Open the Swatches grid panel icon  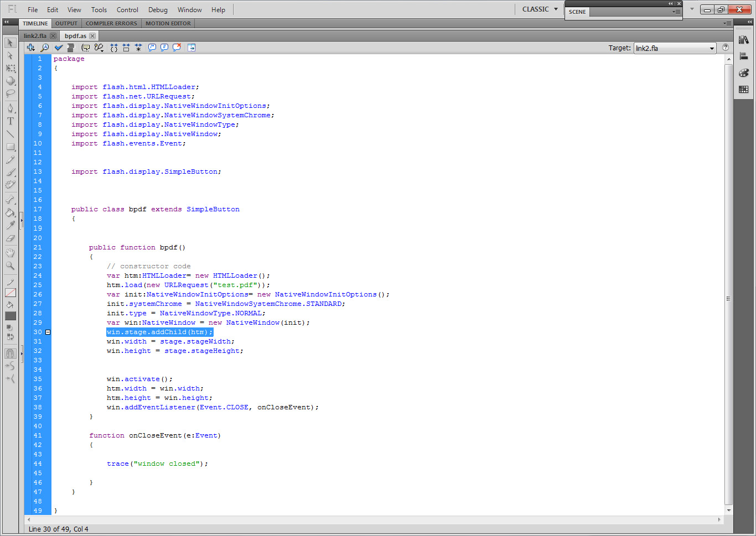click(x=744, y=90)
